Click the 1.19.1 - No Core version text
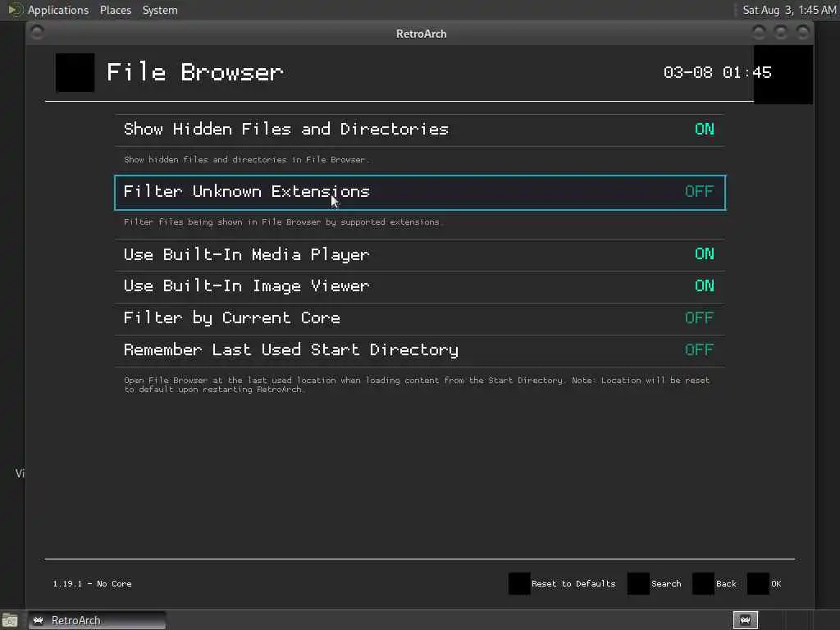Image resolution: width=840 pixels, height=630 pixels. point(92,584)
